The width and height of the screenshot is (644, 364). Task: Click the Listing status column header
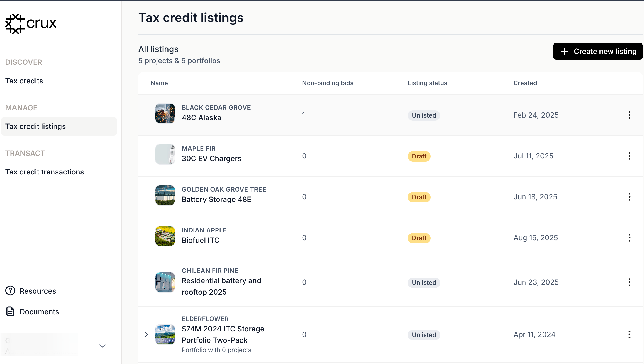(427, 83)
